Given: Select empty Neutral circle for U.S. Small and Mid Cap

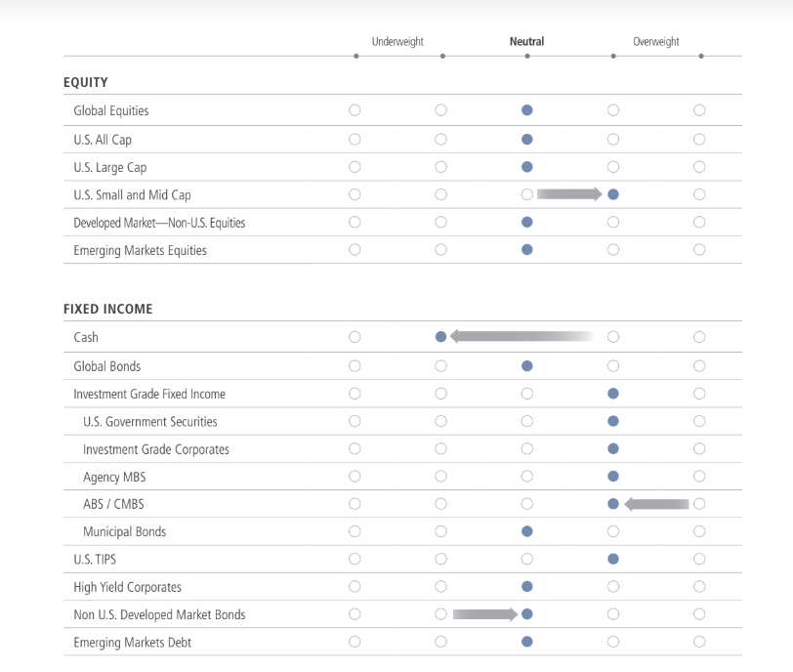Looking at the screenshot, I should [527, 194].
